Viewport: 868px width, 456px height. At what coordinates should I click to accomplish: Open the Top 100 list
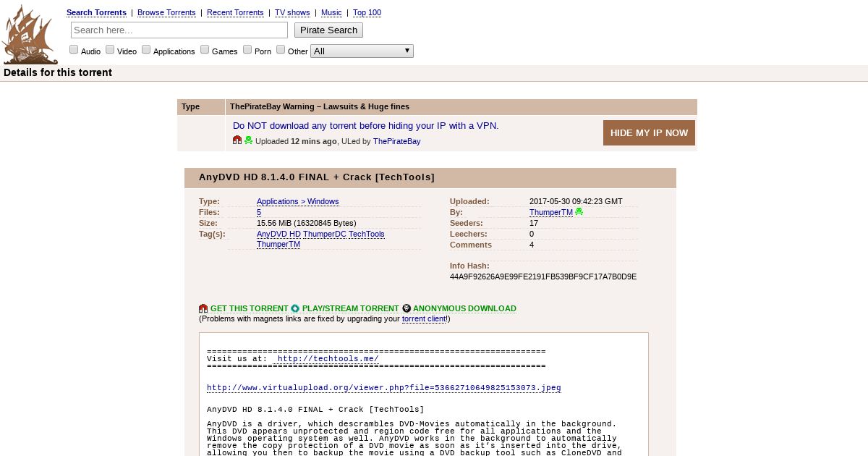367,12
